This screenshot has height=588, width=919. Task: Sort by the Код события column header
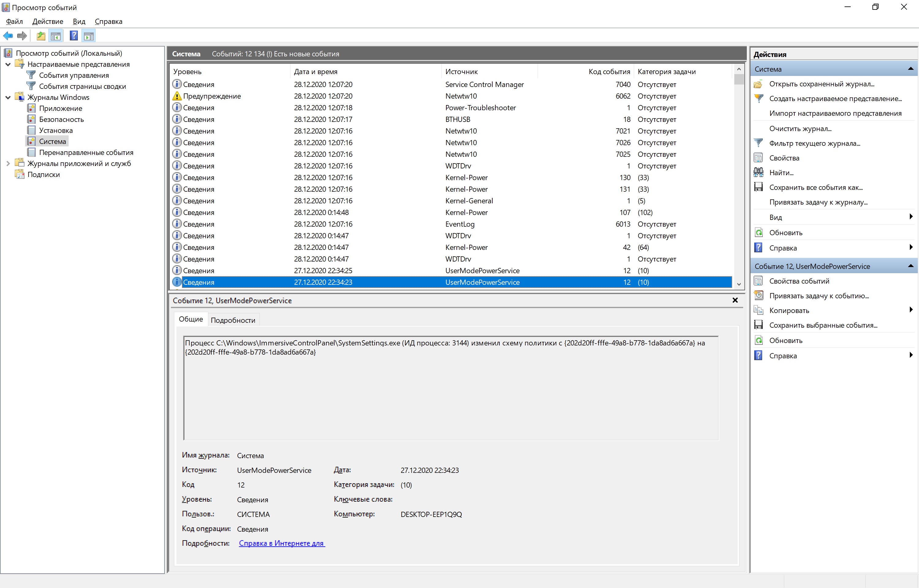coord(586,71)
